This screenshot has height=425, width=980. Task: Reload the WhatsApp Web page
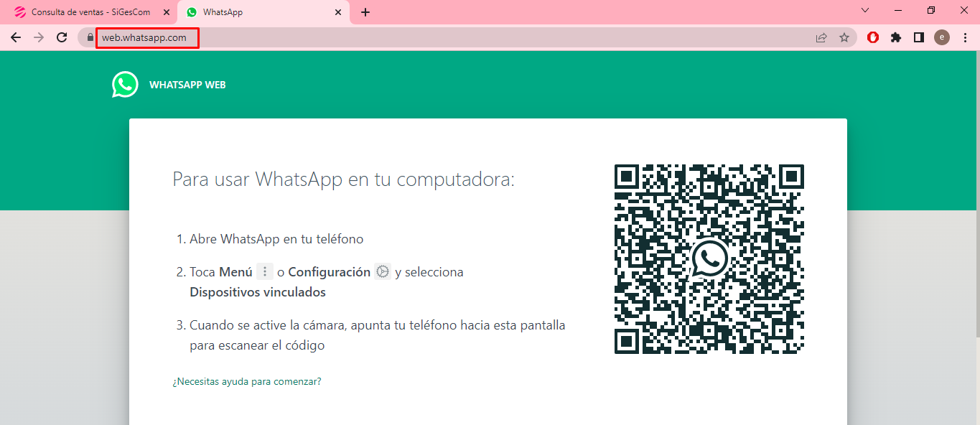[62, 37]
